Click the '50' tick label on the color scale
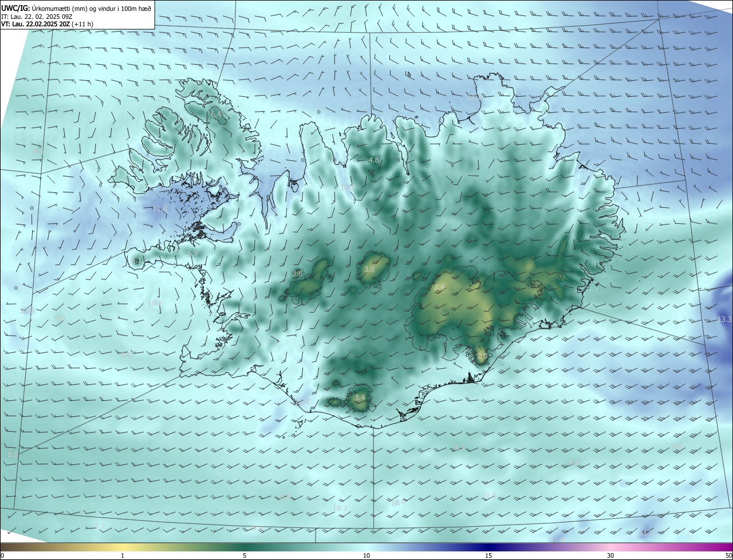Viewport: 733px width, 560px height. pyautogui.click(x=728, y=555)
